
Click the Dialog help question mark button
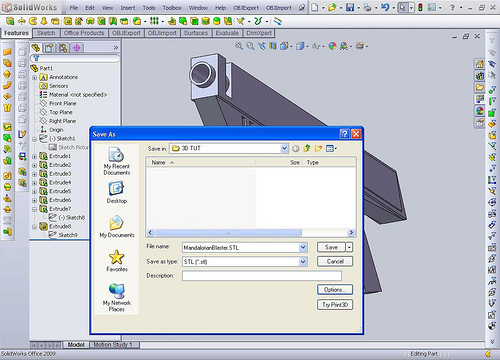point(344,134)
